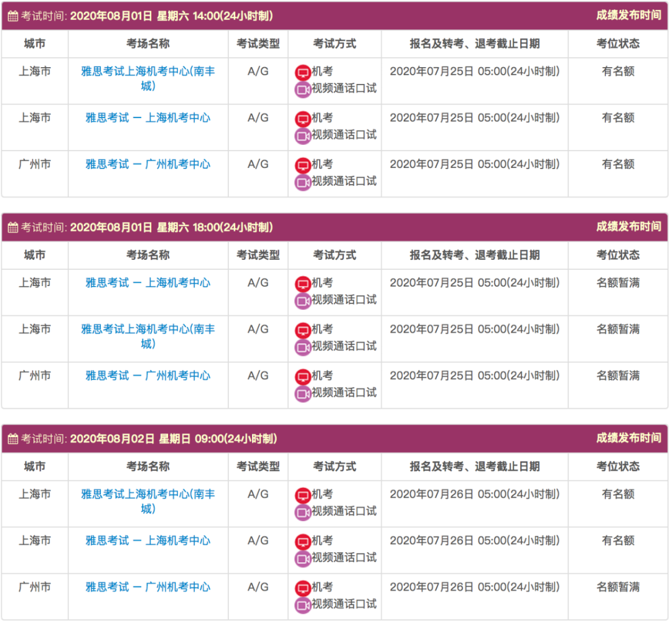672x623 pixels.
Task: Click 城市 column header in 14:00 table
Action: 35,44
